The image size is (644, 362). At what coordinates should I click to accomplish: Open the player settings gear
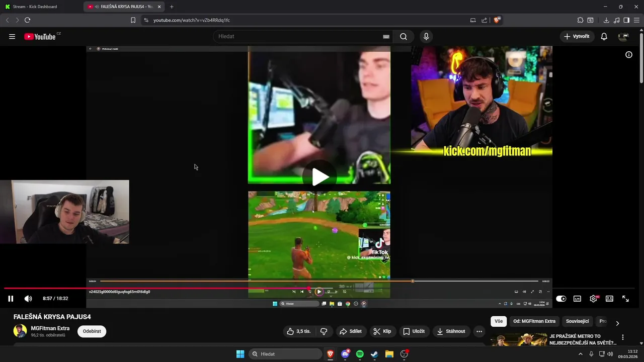[594, 299]
